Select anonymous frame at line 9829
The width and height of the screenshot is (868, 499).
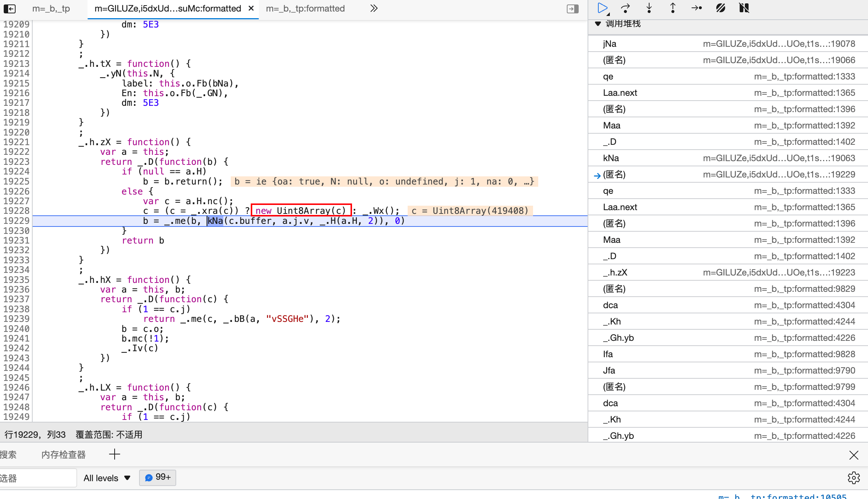728,289
